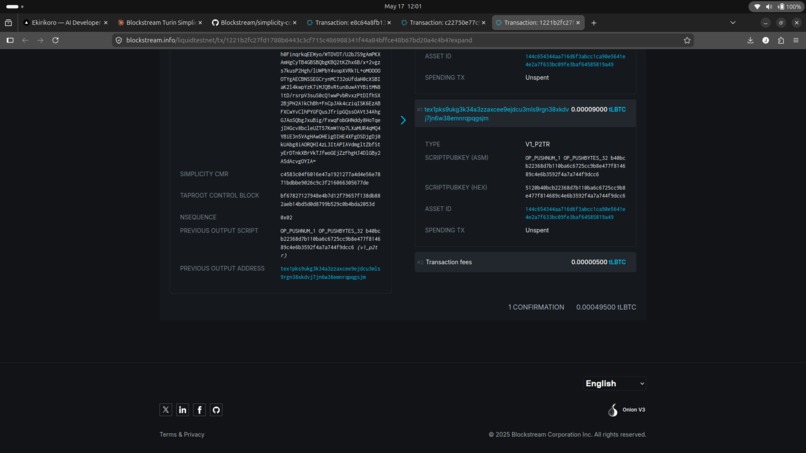
Task: Toggle the browser sidebar icon
Action: 10,40
